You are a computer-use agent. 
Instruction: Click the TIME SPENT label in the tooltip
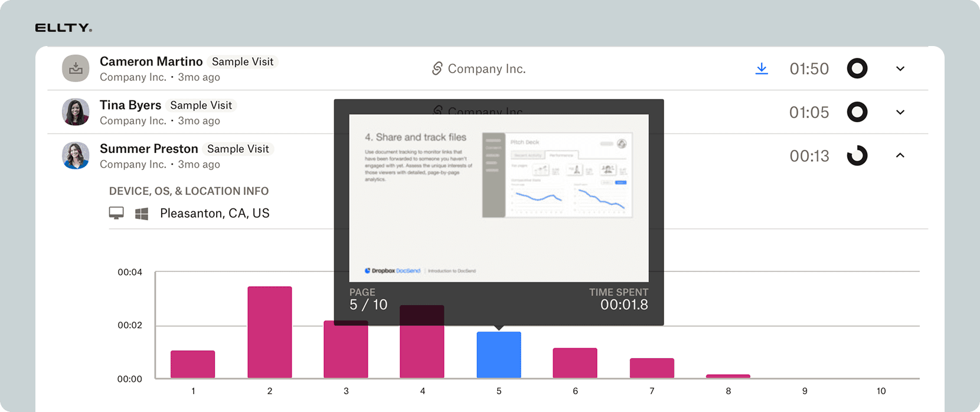[x=619, y=292]
